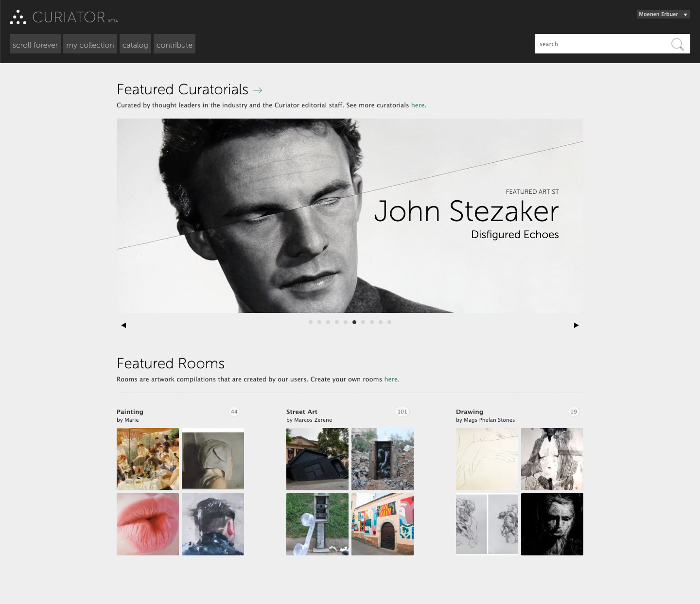This screenshot has height=604, width=700.
Task: Open the colorful mural building thumbnail
Action: (383, 524)
